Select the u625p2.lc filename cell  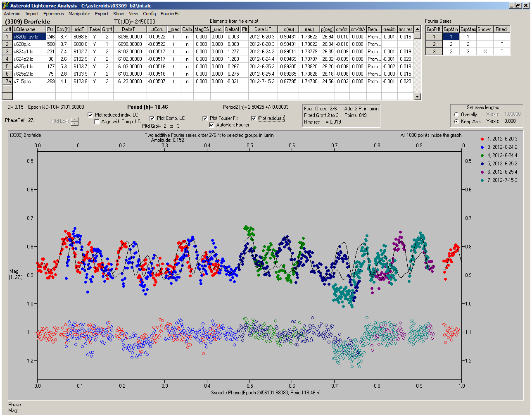[29, 74]
